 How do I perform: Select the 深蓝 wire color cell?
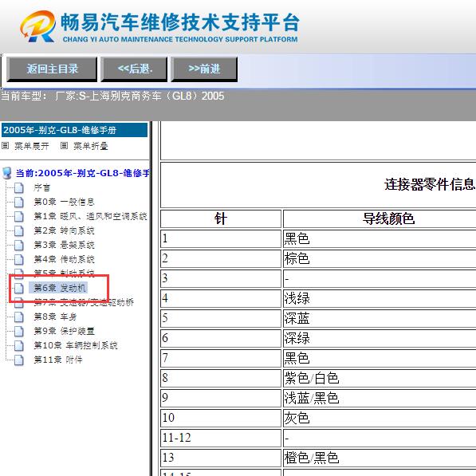[x=380, y=318]
